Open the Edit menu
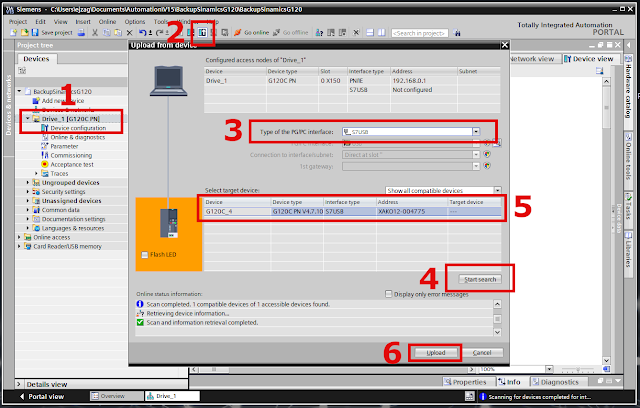The width and height of the screenshot is (640, 408). (40, 22)
